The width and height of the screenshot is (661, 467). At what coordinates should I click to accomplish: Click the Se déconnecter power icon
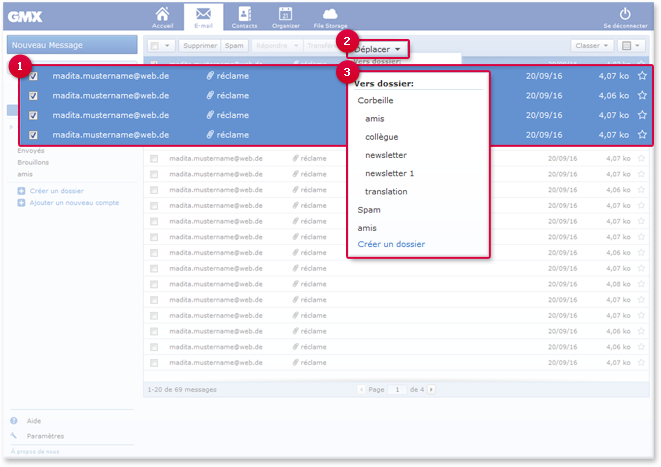tap(625, 14)
